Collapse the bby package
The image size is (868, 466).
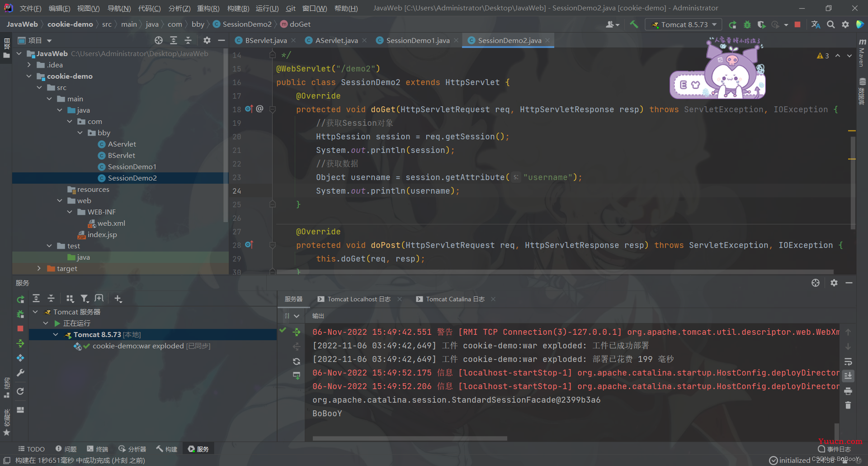click(80, 133)
